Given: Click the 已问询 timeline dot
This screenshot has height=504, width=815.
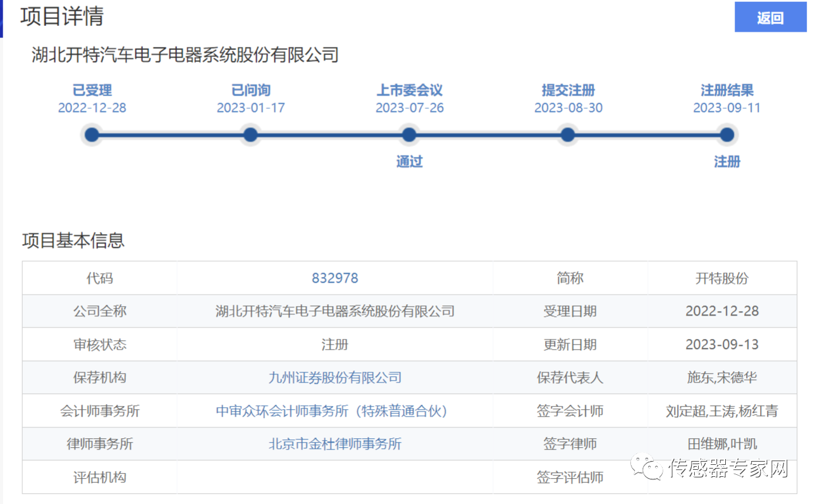Looking at the screenshot, I should (251, 135).
